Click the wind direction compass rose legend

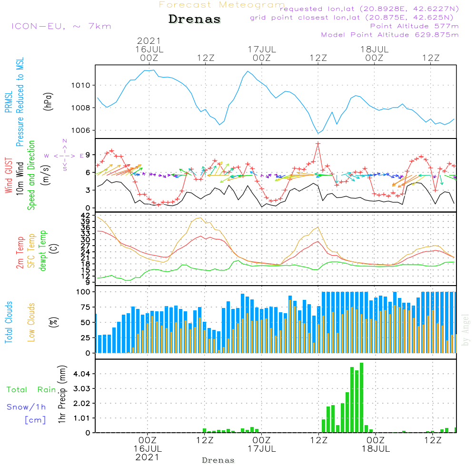pos(65,156)
